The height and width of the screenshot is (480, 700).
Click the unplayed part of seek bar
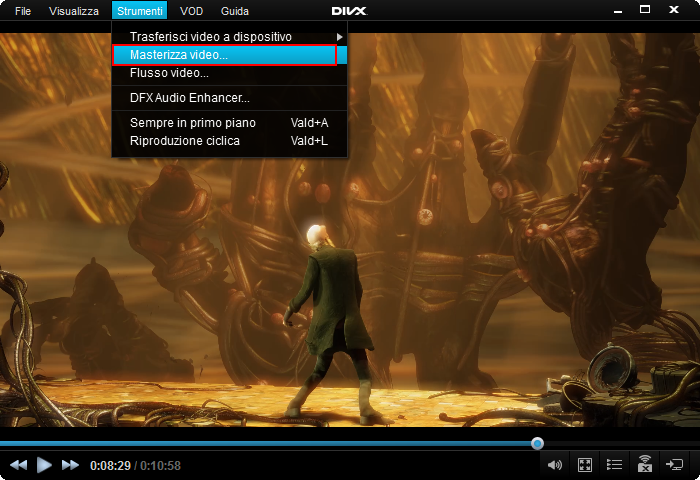(621, 444)
